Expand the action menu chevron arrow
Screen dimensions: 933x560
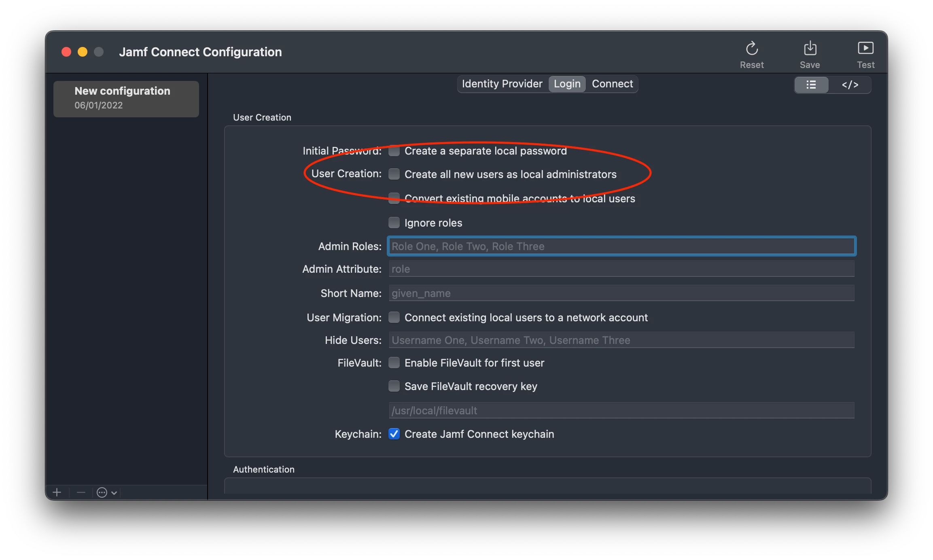pyautogui.click(x=114, y=493)
